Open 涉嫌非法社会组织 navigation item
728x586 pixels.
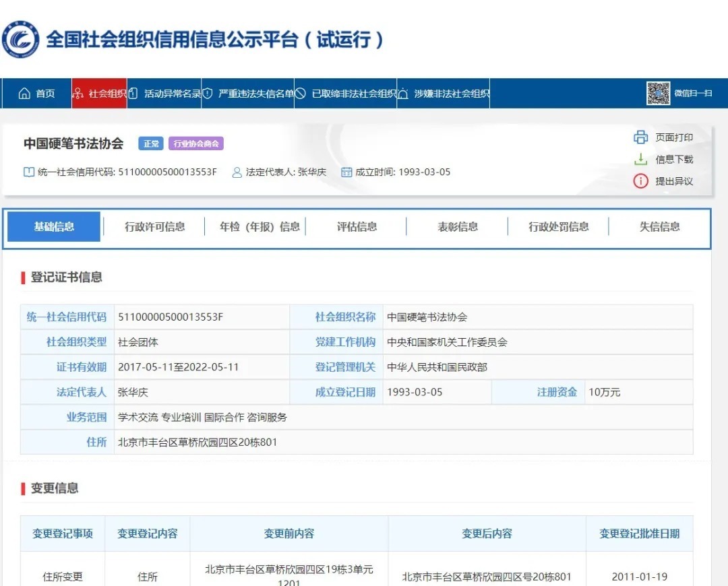pyautogui.click(x=444, y=94)
